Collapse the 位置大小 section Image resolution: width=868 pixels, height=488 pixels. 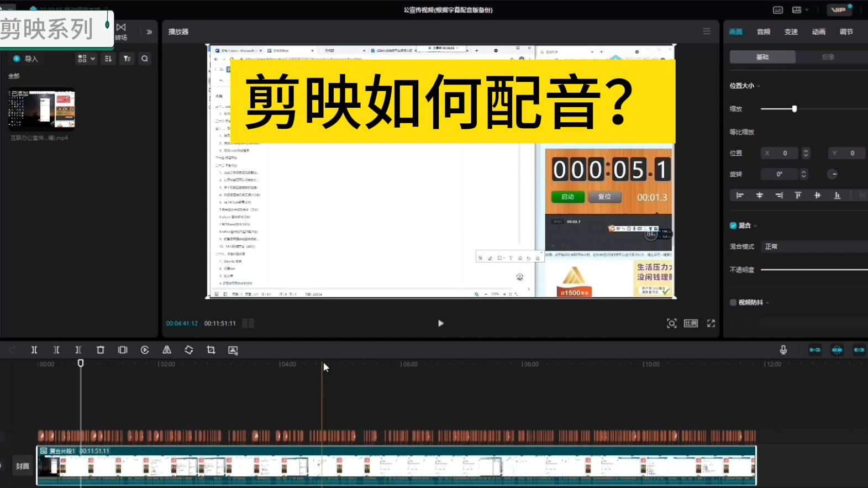coord(759,86)
